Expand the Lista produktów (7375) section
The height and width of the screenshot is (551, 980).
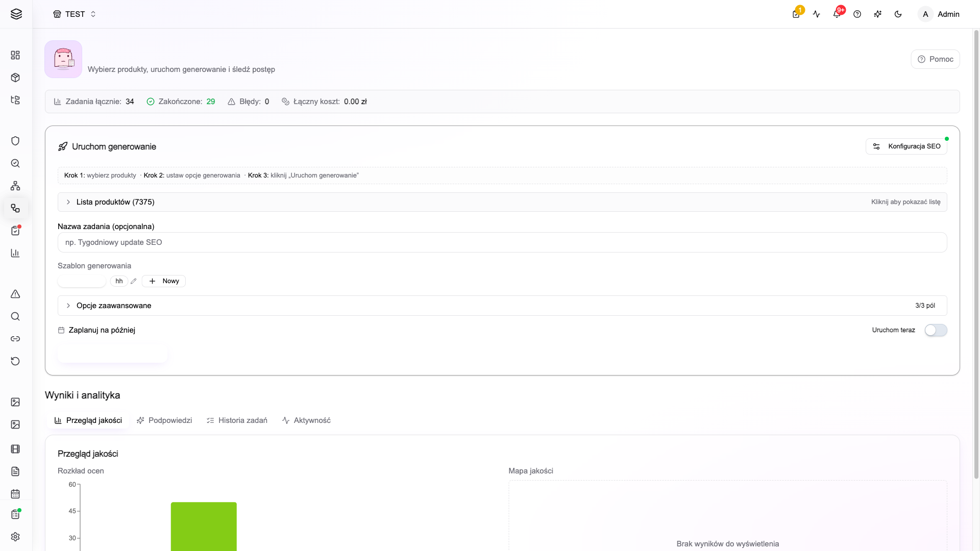point(502,202)
